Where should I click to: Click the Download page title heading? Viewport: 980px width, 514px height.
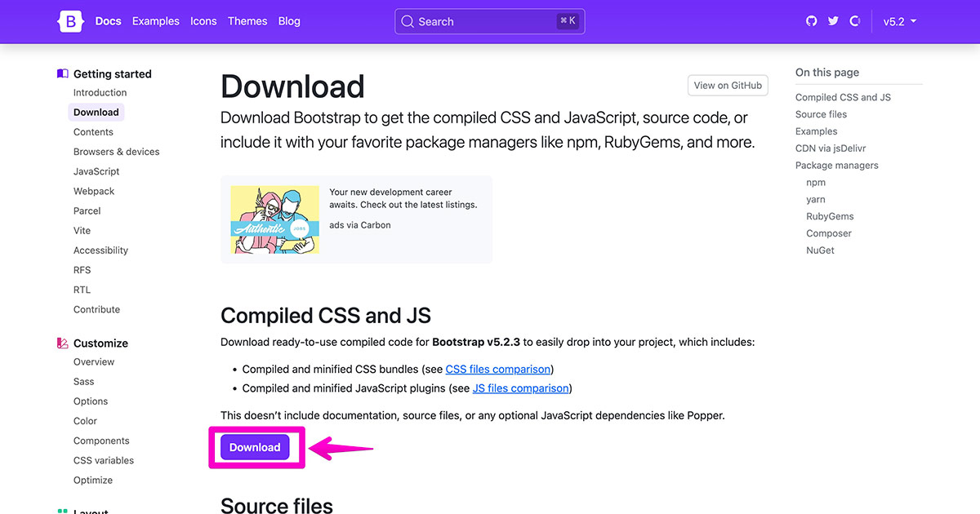tap(292, 86)
